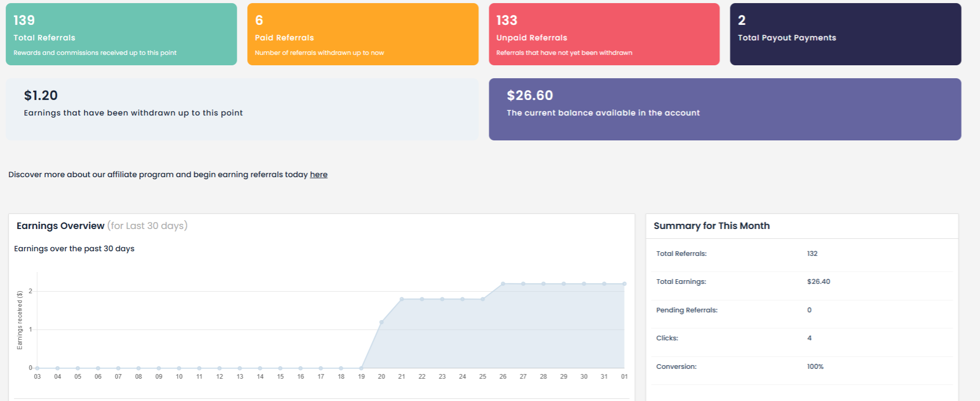The width and height of the screenshot is (980, 401).
Task: Select the Clicks value in summary
Action: coord(809,338)
